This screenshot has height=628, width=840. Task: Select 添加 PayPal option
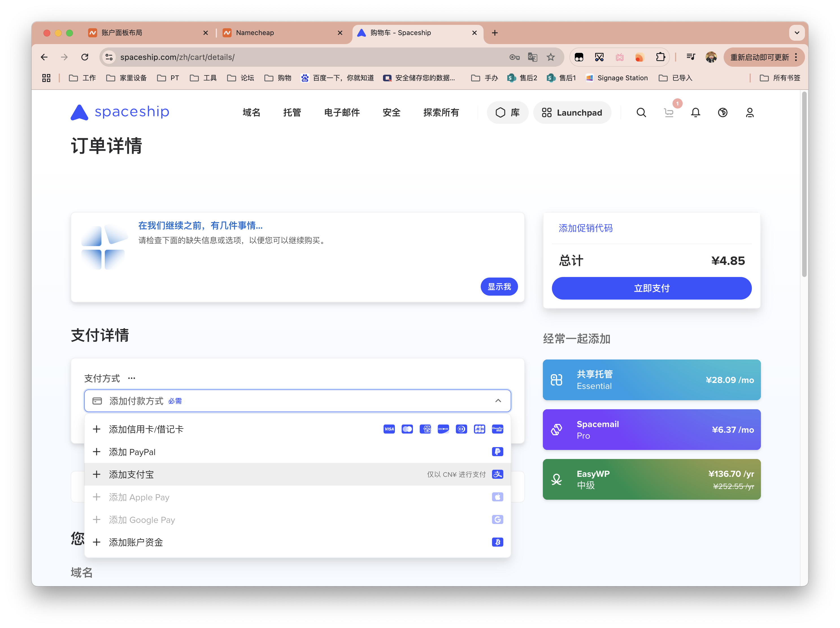pos(297,452)
